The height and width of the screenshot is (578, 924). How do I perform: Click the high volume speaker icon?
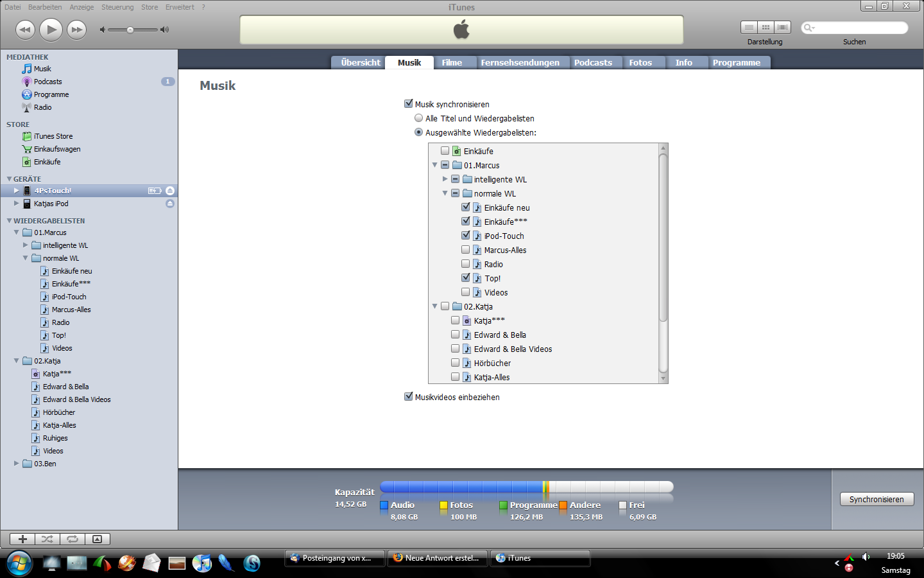click(165, 30)
